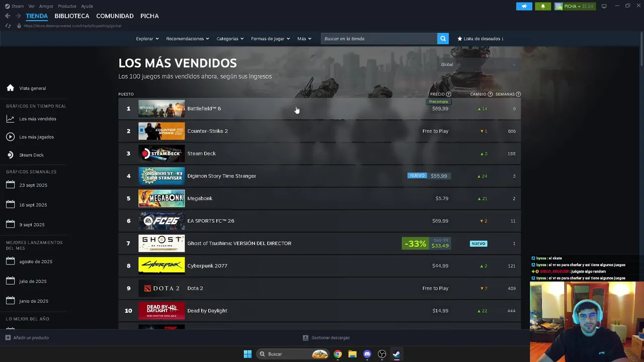Open the green notifications bell
The height and width of the screenshot is (362, 644).
[543, 6]
